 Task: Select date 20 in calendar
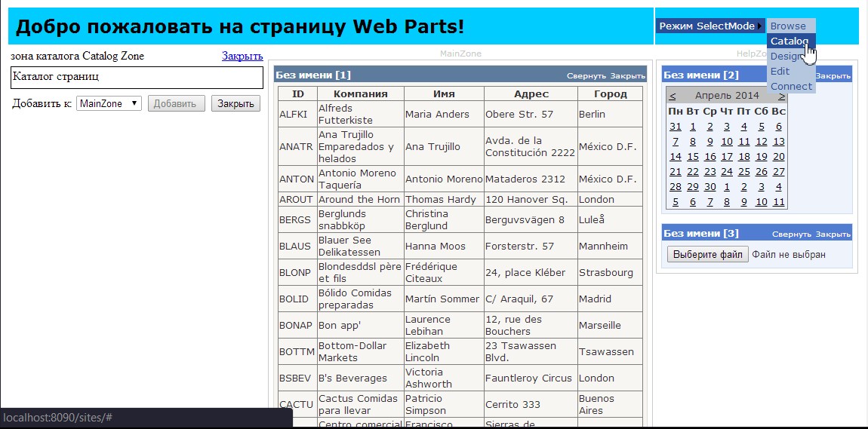pyautogui.click(x=779, y=157)
